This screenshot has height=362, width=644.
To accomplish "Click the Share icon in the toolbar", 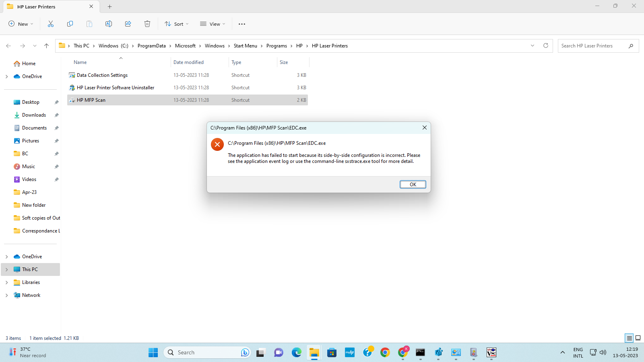I will [x=128, y=24].
